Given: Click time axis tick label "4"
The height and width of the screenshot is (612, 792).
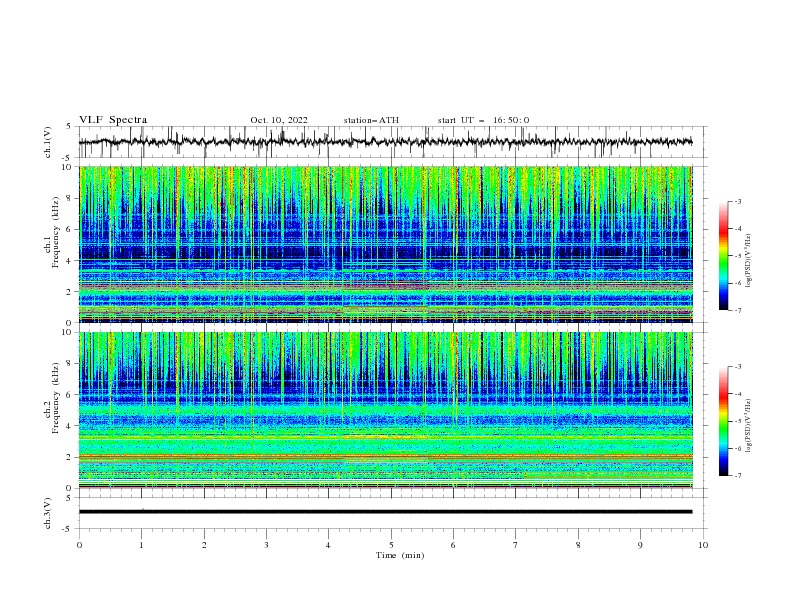Looking at the screenshot, I should [x=328, y=545].
